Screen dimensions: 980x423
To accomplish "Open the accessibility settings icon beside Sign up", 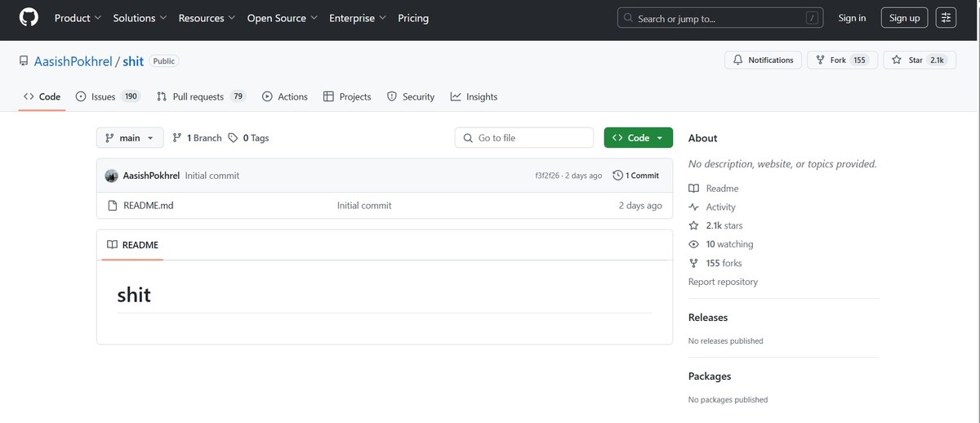I will (946, 18).
